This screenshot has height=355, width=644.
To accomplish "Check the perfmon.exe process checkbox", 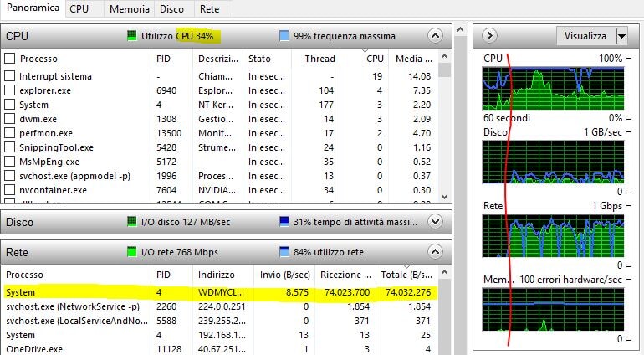I will 9,133.
